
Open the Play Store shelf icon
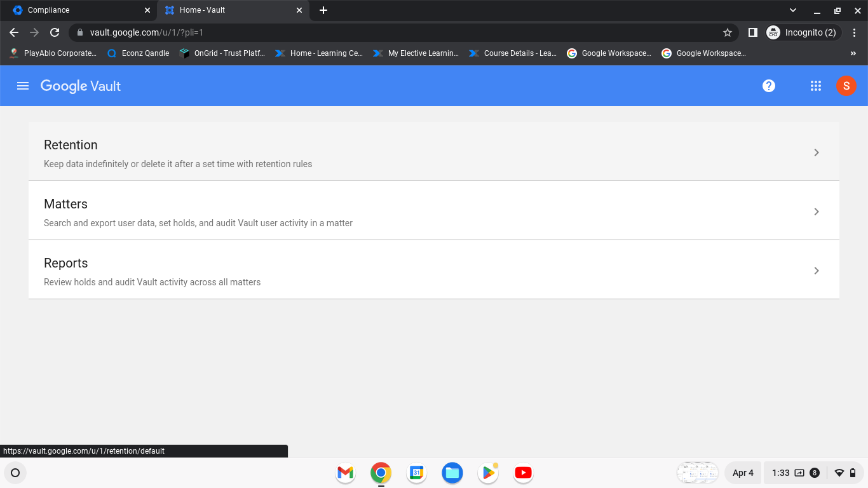pos(487,473)
